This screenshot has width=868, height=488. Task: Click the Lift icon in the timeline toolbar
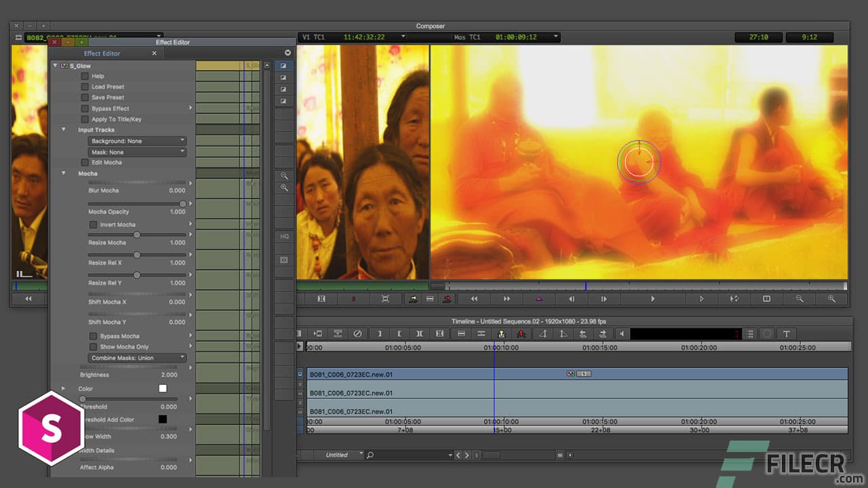tap(502, 333)
